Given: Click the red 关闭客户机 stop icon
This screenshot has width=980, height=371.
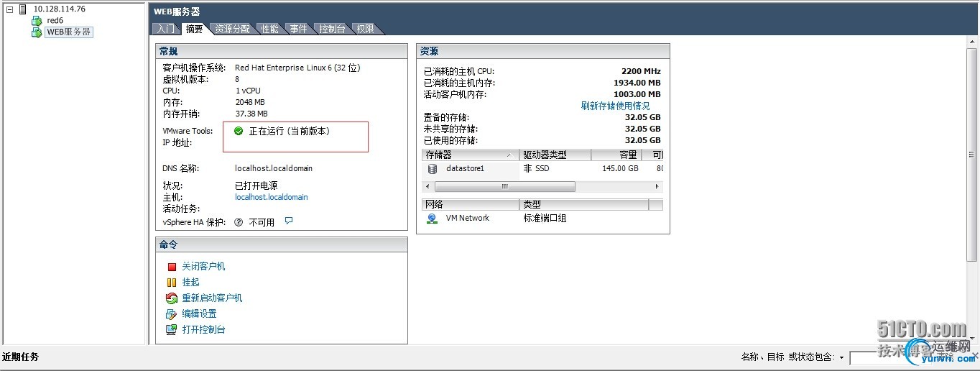Looking at the screenshot, I should 172,267.
